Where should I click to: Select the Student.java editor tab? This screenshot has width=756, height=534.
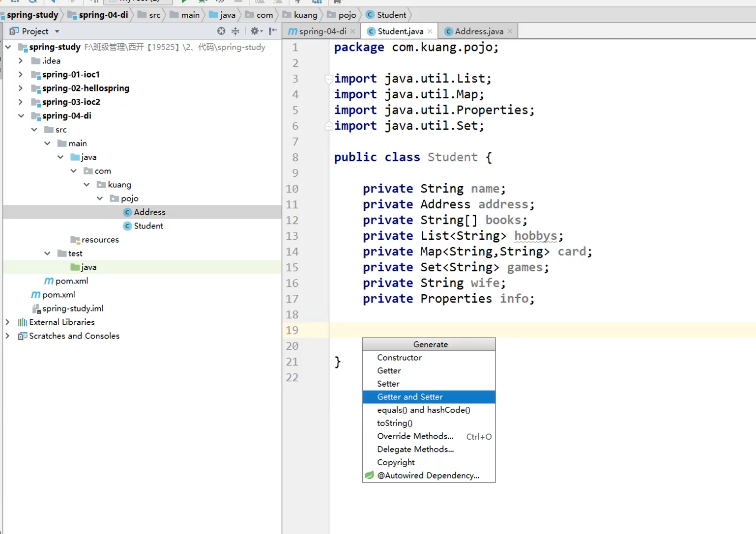coord(400,31)
